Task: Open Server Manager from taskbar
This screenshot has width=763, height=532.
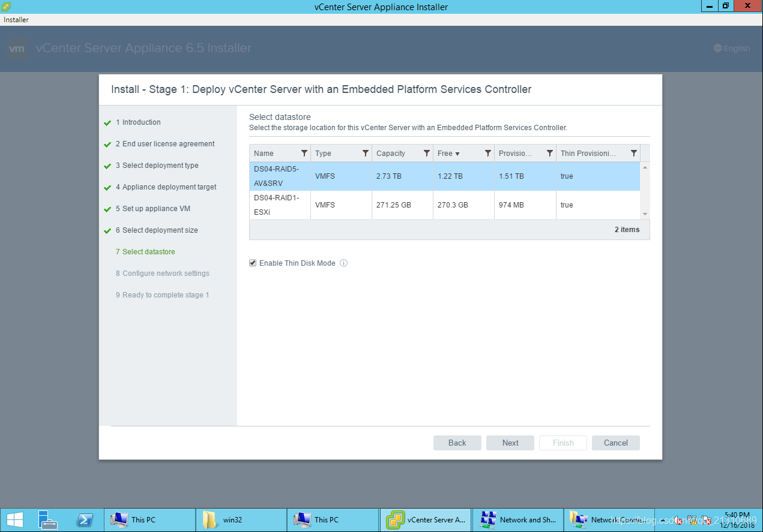Action: click(47, 519)
